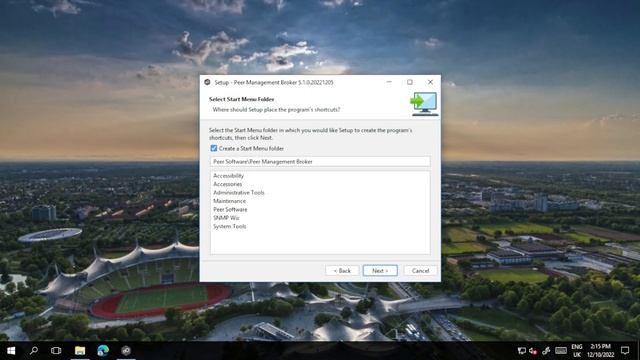The image size is (640, 360).
Task: Click the Start Menu folder name field
Action: pyautogui.click(x=320, y=162)
